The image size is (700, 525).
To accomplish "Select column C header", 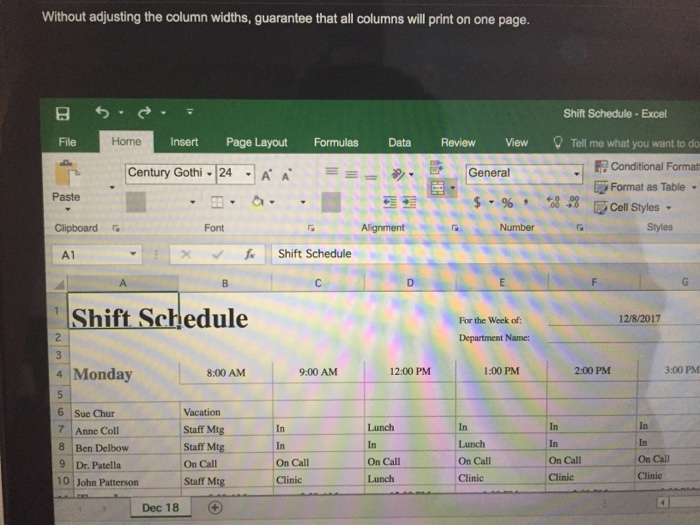I will click(318, 283).
